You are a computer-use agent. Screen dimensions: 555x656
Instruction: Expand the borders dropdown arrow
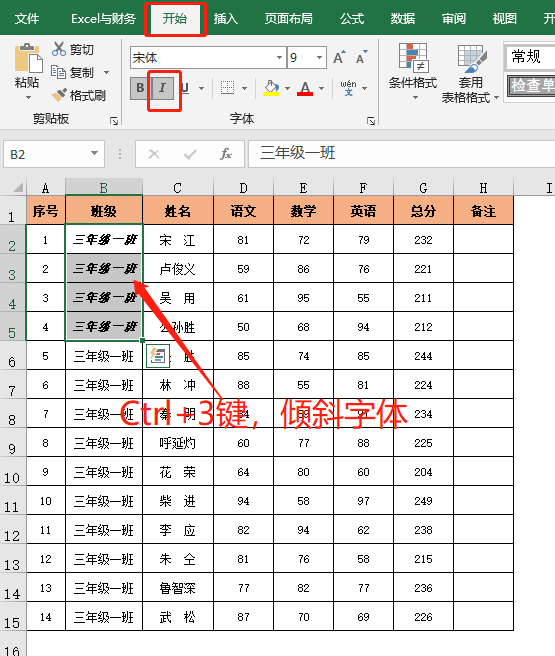(244, 88)
